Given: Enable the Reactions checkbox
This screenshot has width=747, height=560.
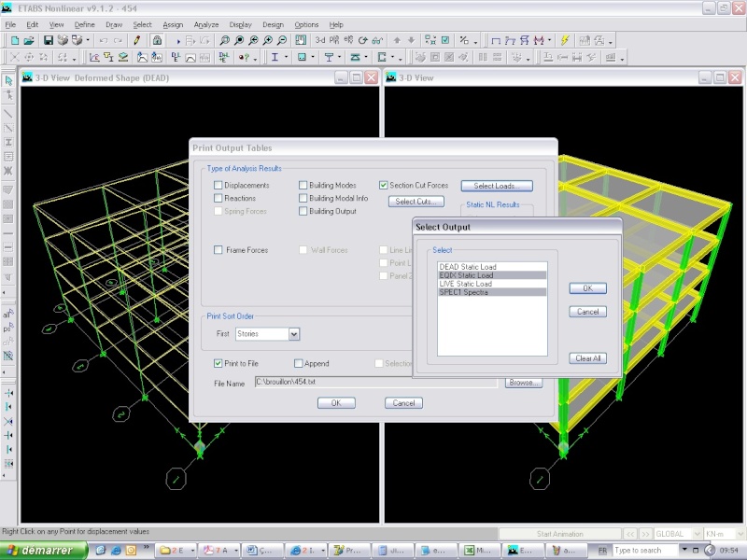Looking at the screenshot, I should [x=218, y=198].
